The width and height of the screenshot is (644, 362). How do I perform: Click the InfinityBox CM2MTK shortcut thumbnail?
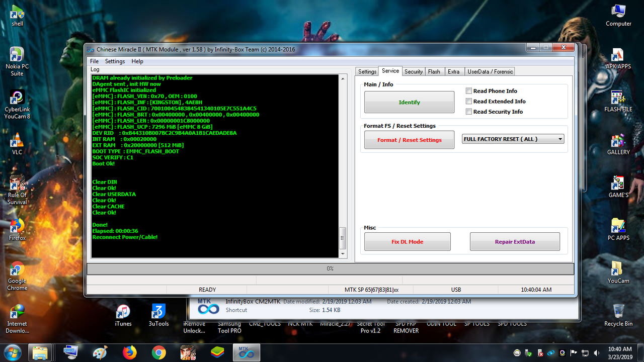208,306
